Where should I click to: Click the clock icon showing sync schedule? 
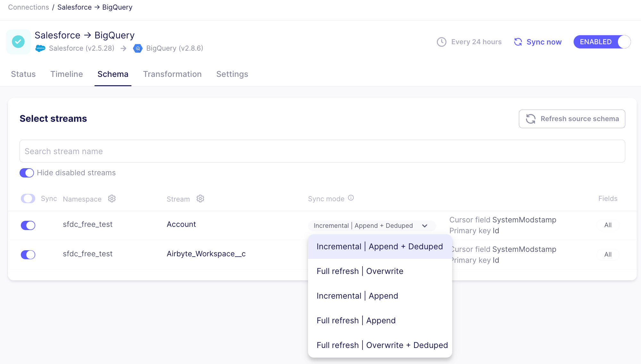(441, 41)
